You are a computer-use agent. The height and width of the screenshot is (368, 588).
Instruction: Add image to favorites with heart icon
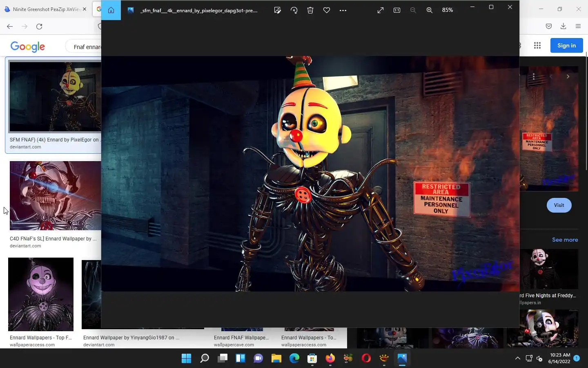[x=327, y=10]
